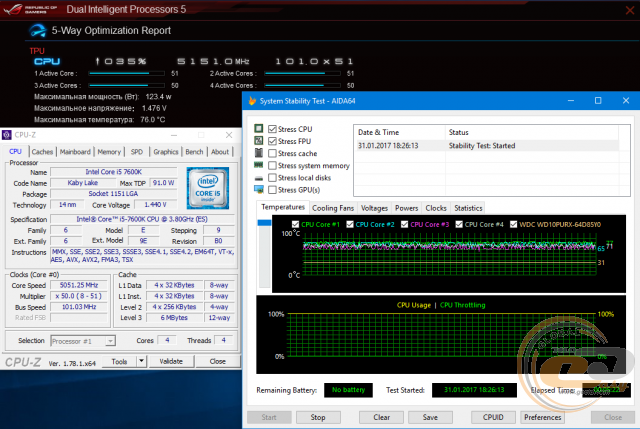Open the About tab in CPU-Z
Screen dimensions: 640x429
click(x=220, y=152)
